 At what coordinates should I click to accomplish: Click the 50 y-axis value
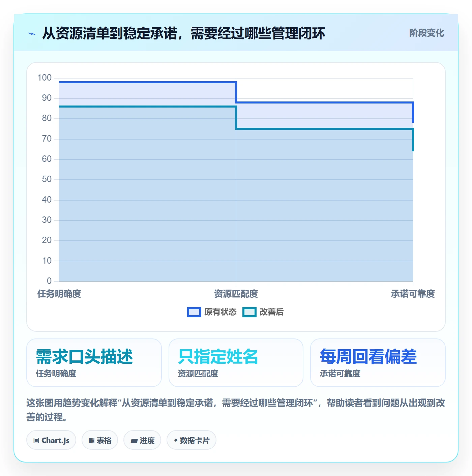(x=47, y=179)
